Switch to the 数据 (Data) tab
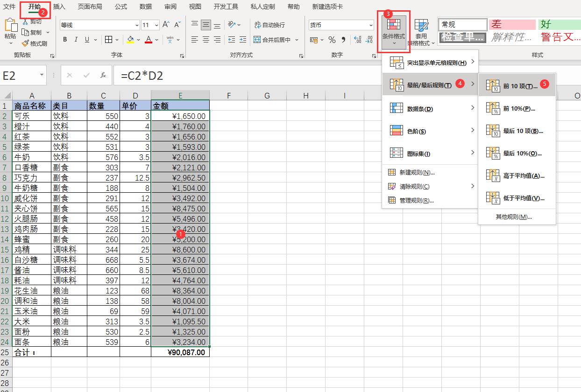 point(145,7)
